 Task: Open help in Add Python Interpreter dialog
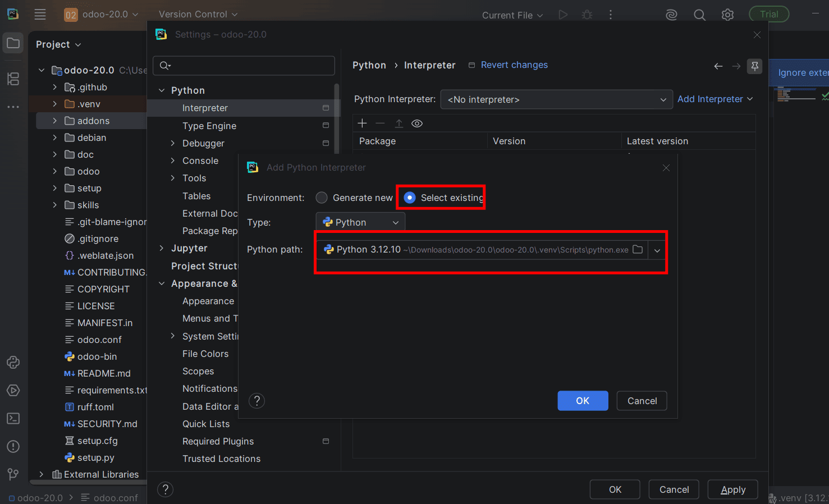click(257, 401)
